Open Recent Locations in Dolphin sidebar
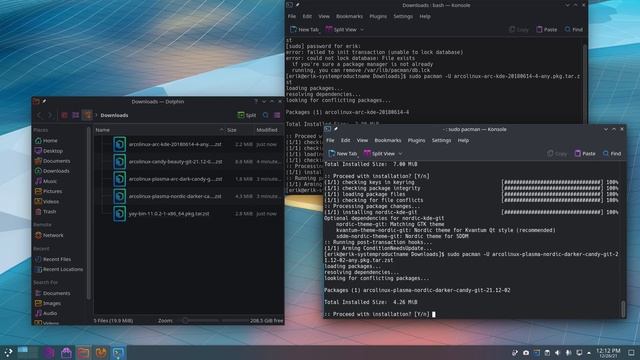 pyautogui.click(x=59, y=269)
